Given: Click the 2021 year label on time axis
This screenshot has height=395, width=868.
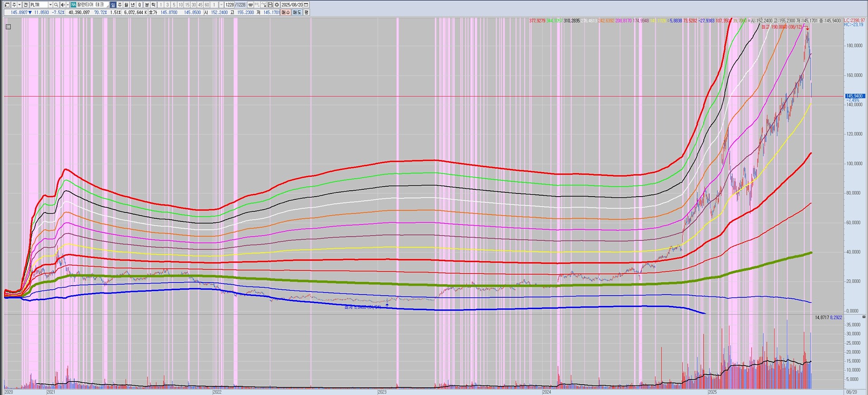Looking at the screenshot, I should (51, 392).
